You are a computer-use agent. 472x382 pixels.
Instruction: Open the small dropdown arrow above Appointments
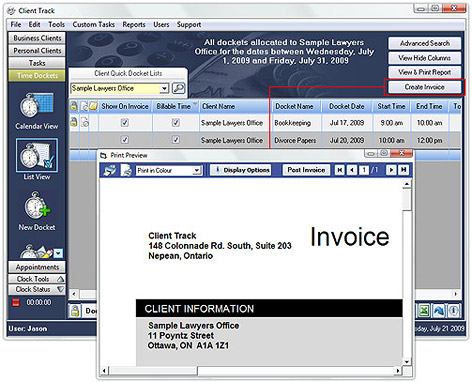[58, 253]
